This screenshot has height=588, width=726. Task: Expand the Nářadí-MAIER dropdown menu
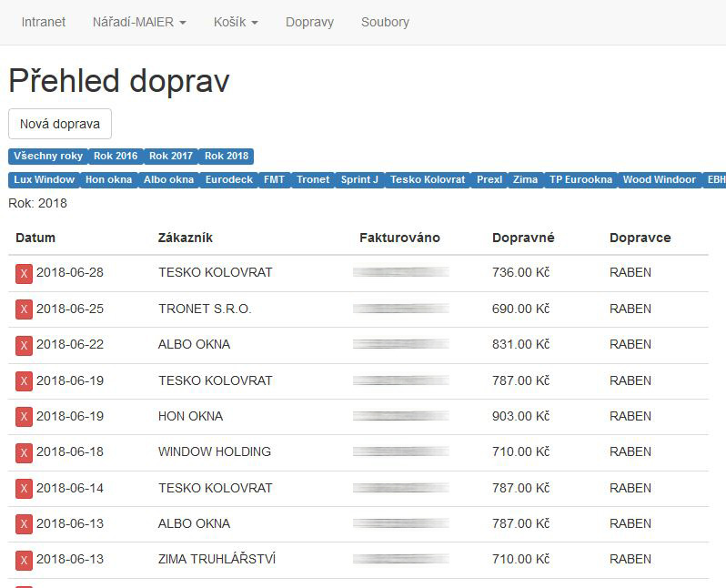point(139,22)
